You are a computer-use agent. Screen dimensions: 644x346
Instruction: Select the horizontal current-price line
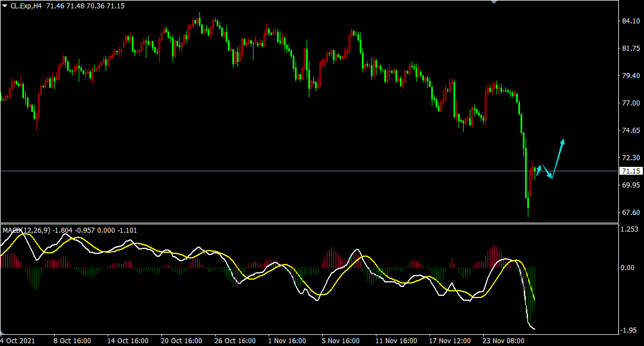coord(279,171)
